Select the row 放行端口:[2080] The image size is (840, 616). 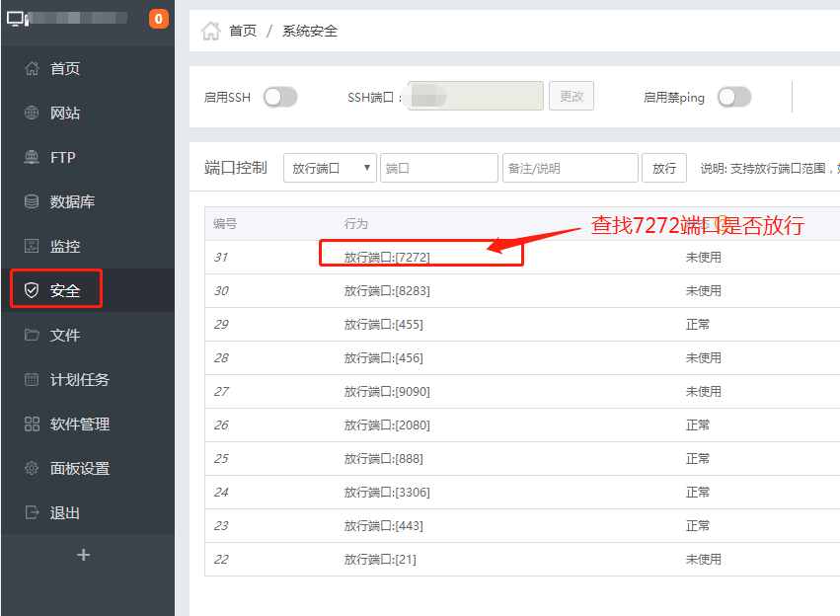click(522, 425)
